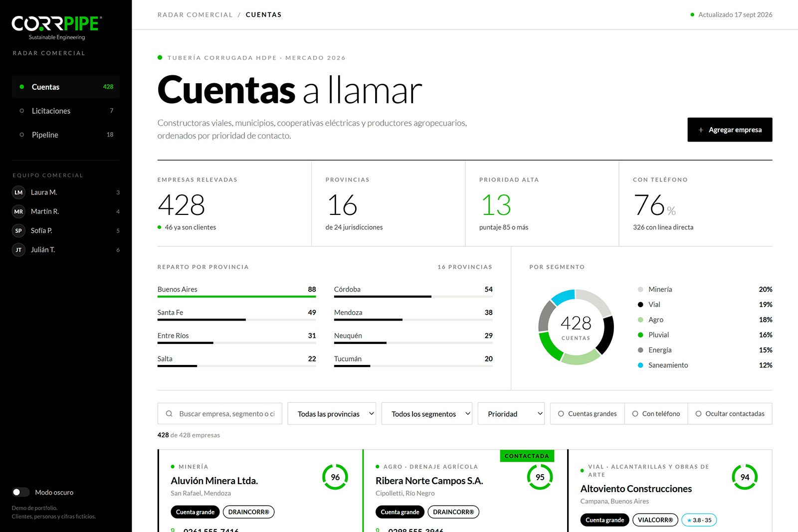Screen dimensions: 798x532
Task: Click Julián T. avatar initials JT
Action: point(18,250)
